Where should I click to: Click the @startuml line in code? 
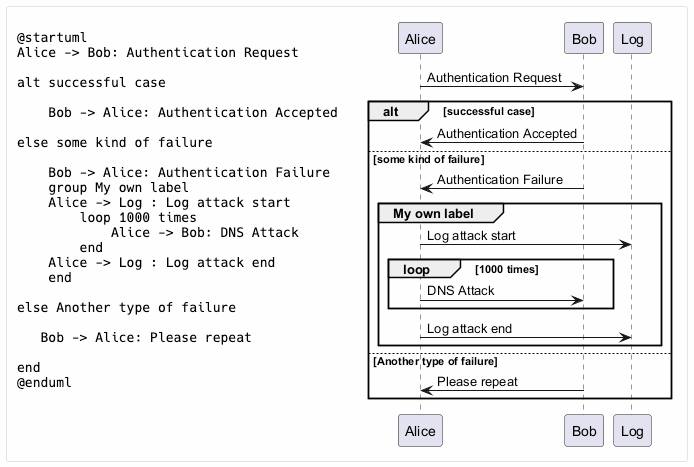tap(52, 37)
